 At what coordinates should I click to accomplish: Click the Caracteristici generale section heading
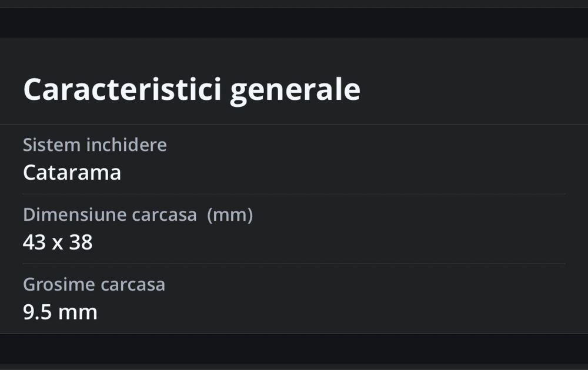(x=191, y=90)
